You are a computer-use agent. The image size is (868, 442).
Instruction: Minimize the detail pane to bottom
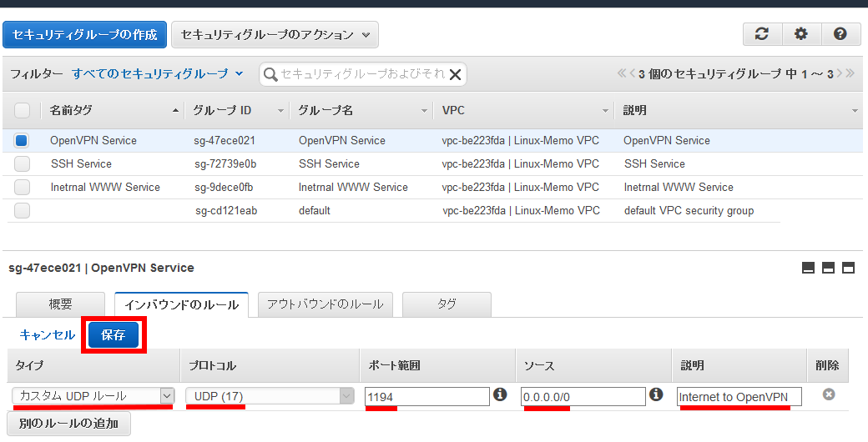[x=808, y=269]
